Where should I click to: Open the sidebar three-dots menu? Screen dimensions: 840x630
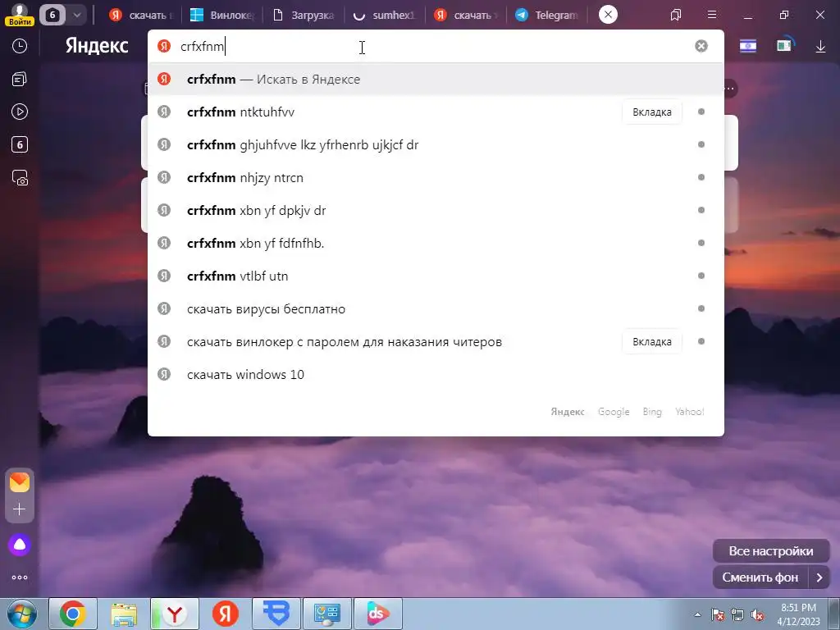click(20, 577)
